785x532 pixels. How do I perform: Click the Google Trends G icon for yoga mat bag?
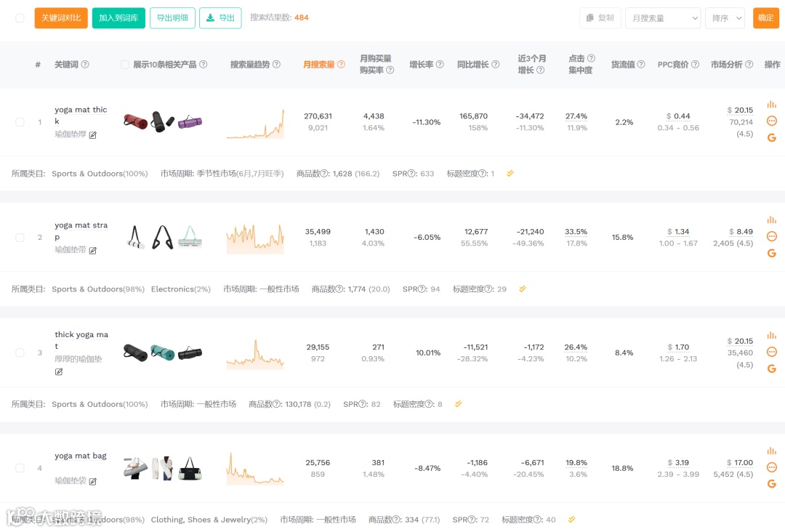pyautogui.click(x=771, y=483)
